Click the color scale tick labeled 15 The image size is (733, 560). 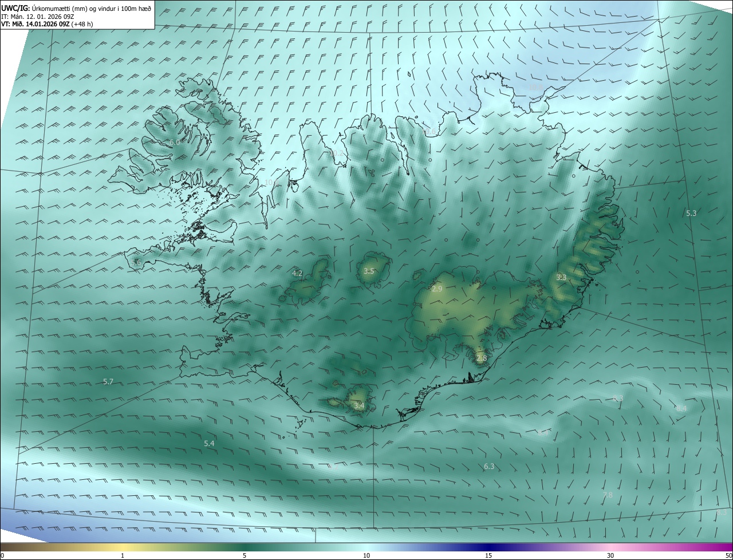tap(488, 556)
